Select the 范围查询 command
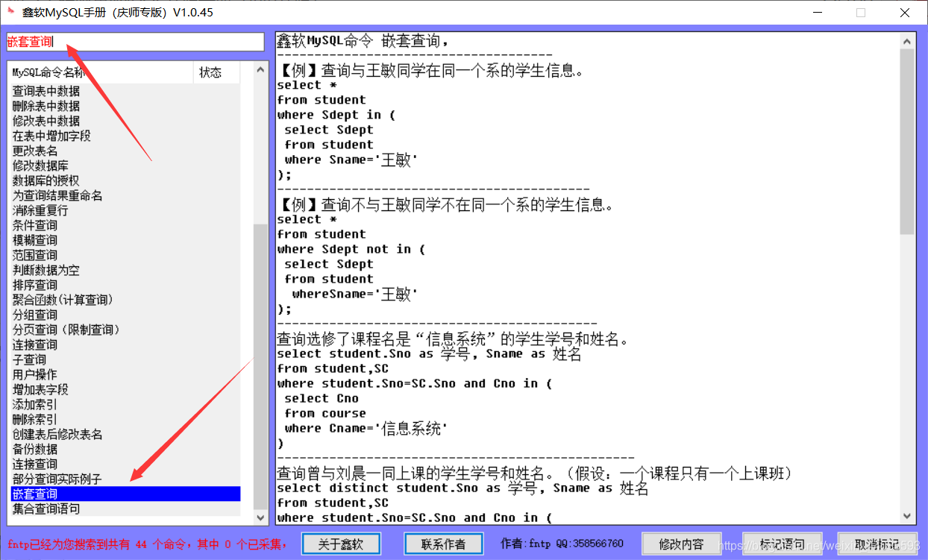 (125, 255)
